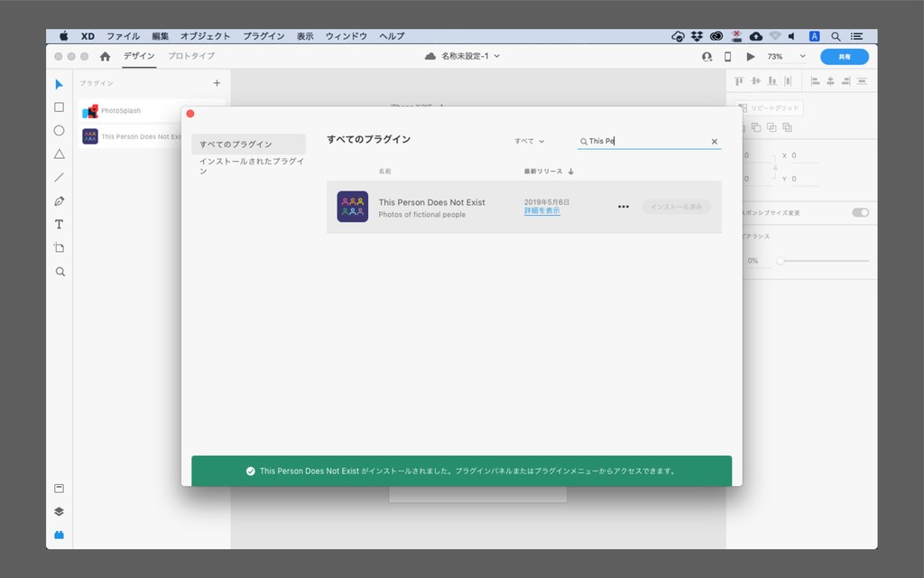
Task: Open volume control in menu bar
Action: pos(792,36)
